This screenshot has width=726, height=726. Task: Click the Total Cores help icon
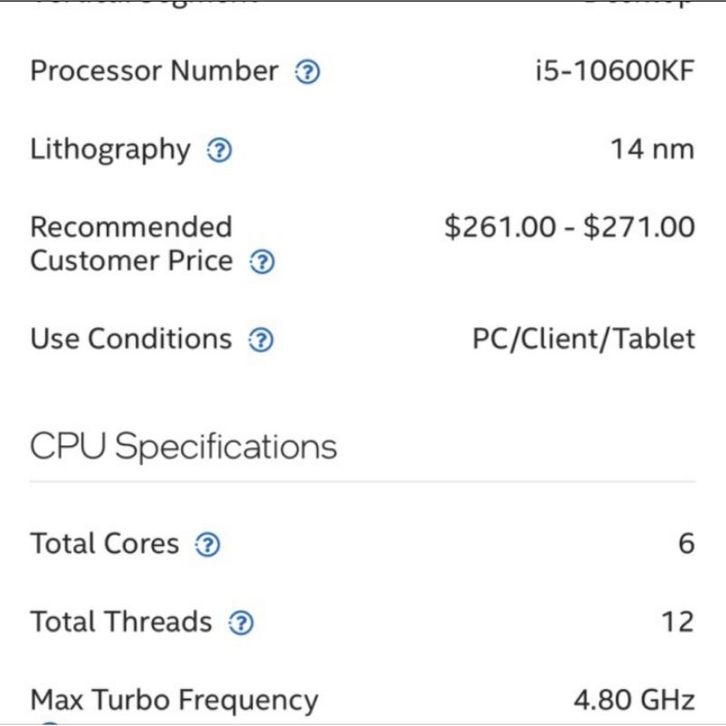207,545
